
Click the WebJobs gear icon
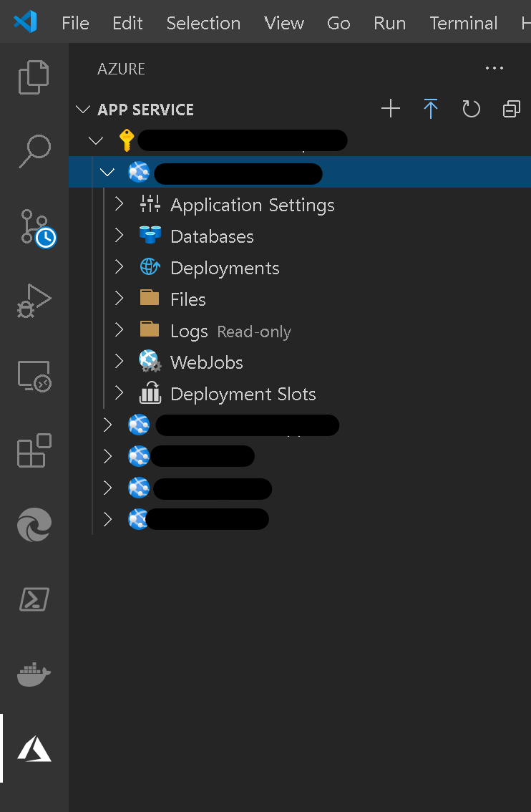click(150, 361)
